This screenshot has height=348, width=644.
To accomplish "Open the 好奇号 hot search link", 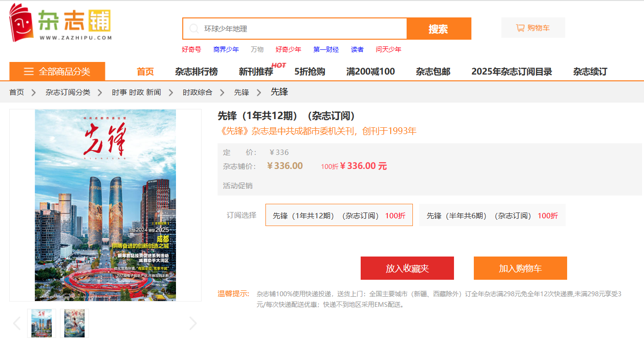I will click(x=191, y=49).
